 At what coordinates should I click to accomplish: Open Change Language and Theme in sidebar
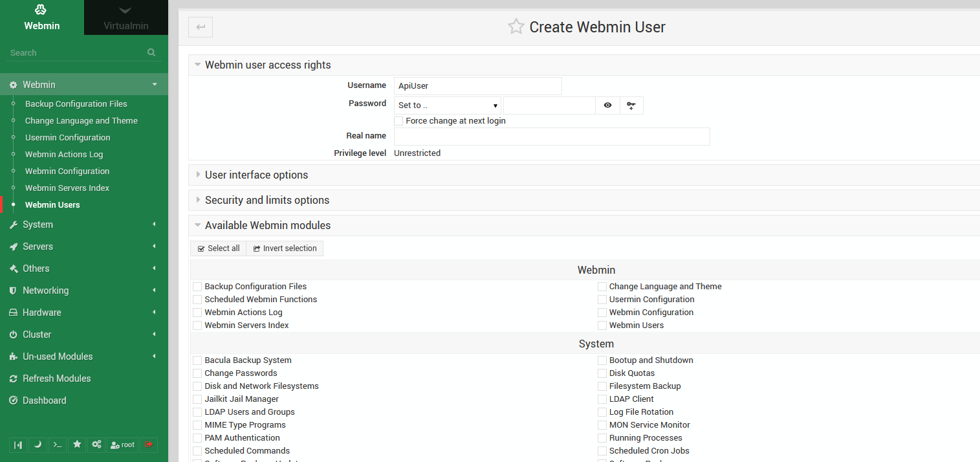[82, 121]
